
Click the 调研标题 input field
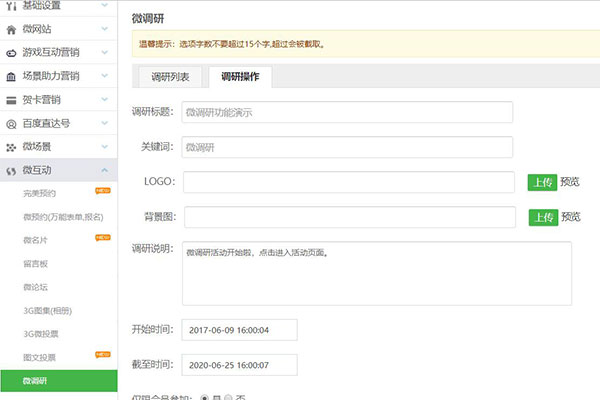point(347,112)
